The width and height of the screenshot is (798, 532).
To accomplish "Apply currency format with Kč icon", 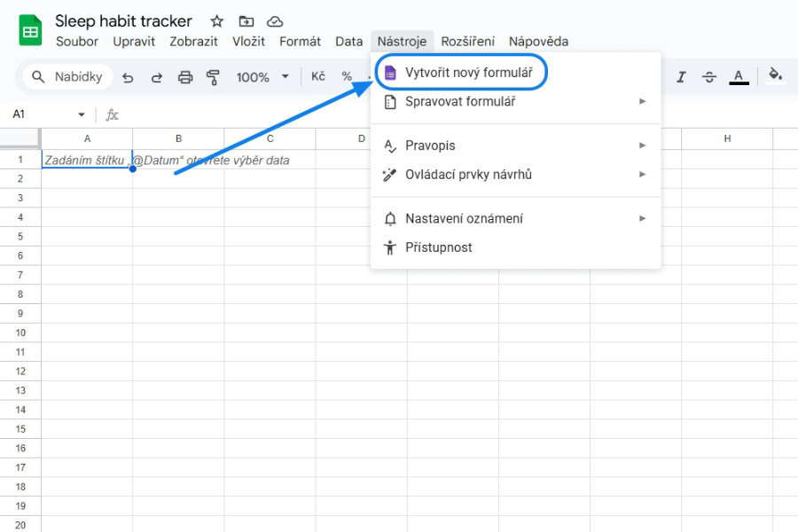I will pos(317,77).
